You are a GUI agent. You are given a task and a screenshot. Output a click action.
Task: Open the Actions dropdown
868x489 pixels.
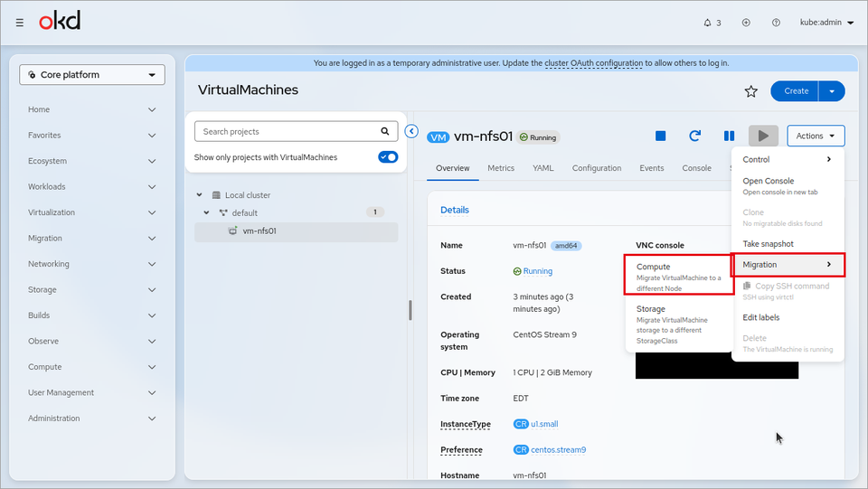816,136
